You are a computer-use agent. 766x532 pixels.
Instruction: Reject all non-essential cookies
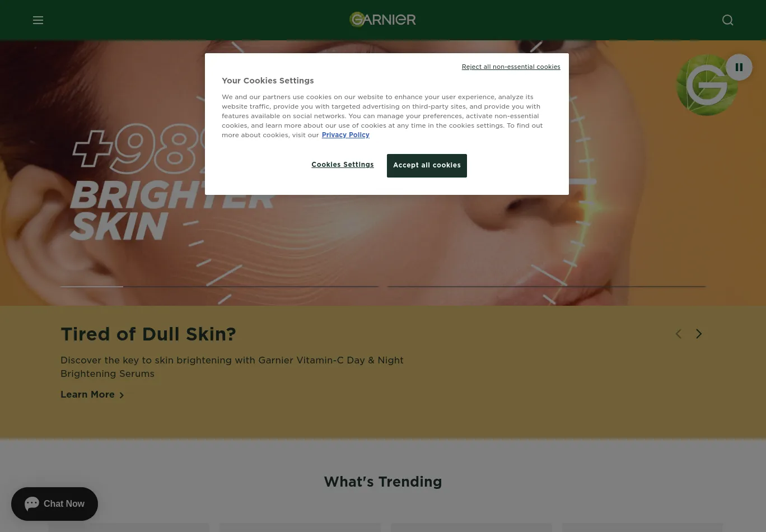click(511, 67)
